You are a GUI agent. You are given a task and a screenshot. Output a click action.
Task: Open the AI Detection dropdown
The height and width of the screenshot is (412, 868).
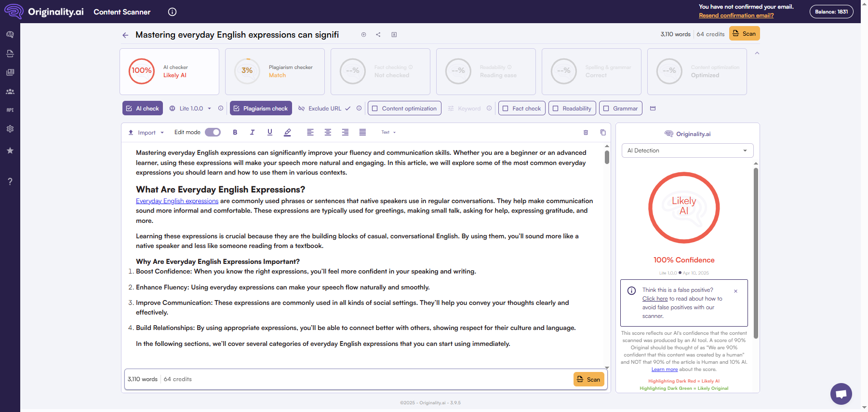pos(687,151)
